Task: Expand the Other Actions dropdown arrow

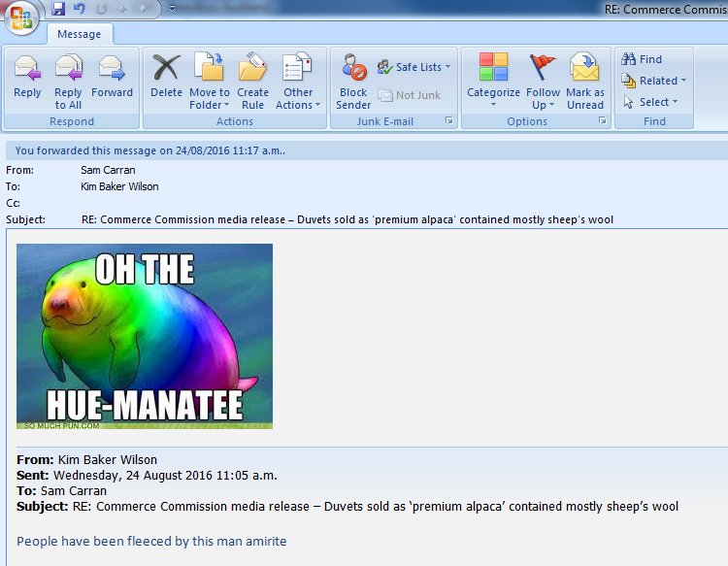Action: tap(318, 105)
